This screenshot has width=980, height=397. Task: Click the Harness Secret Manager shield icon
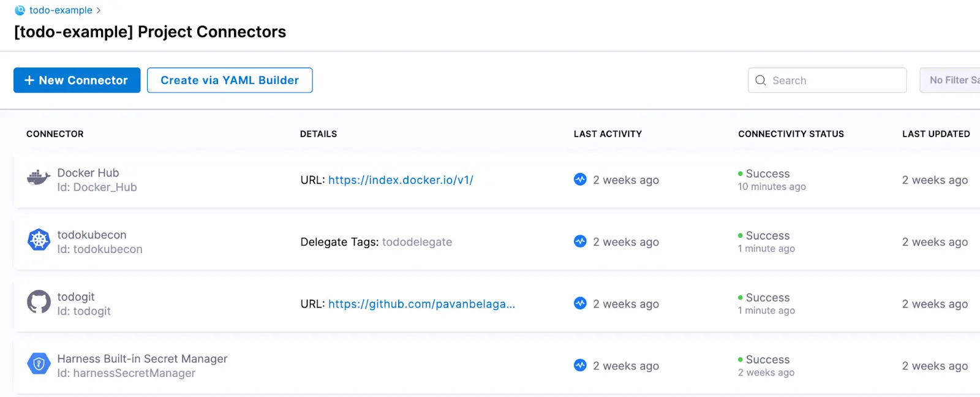pos(39,364)
